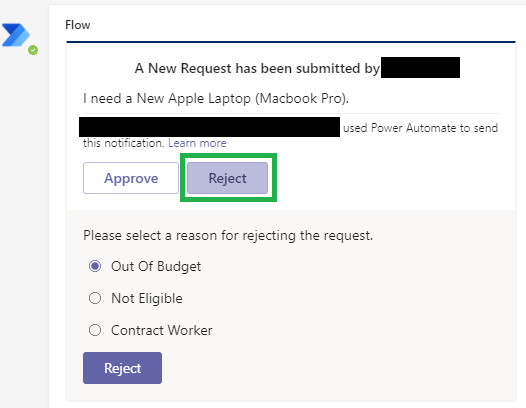Click the Out Of Budget label text
Image resolution: width=526 pixels, height=408 pixels.
[x=156, y=266]
